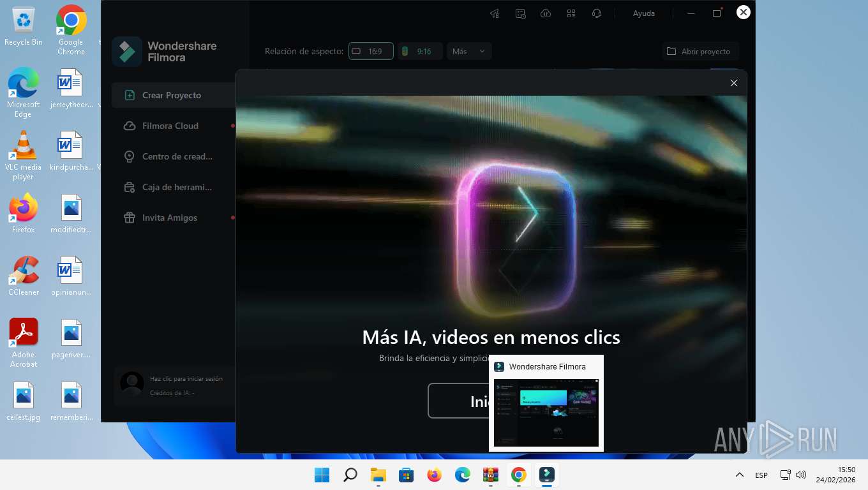Screen dimensions: 868x490
Task: Select the CCleaner desktop shortcut
Action: pos(24,276)
